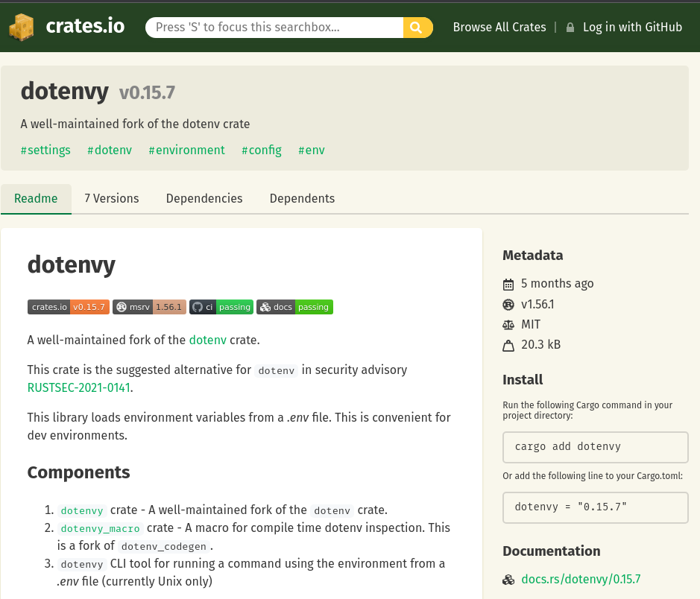Copy the dotenvy = "0.15.7" Cargo.toml line
The width and height of the screenshot is (700, 599).
[x=595, y=507]
